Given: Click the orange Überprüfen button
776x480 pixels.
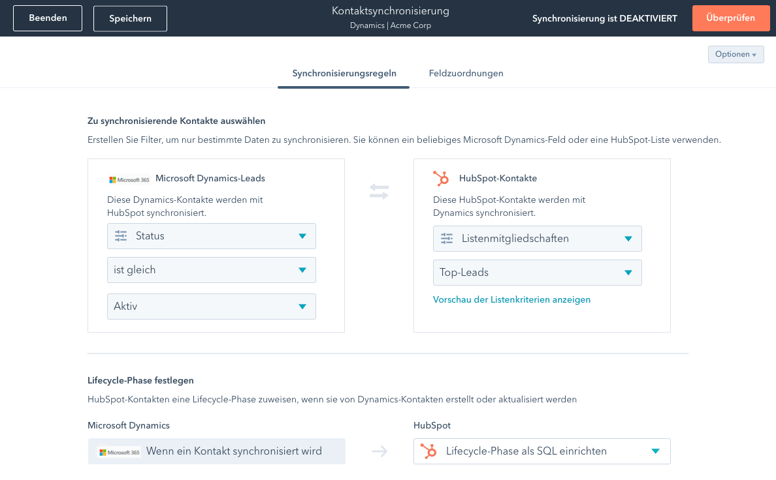Looking at the screenshot, I should pyautogui.click(x=730, y=18).
